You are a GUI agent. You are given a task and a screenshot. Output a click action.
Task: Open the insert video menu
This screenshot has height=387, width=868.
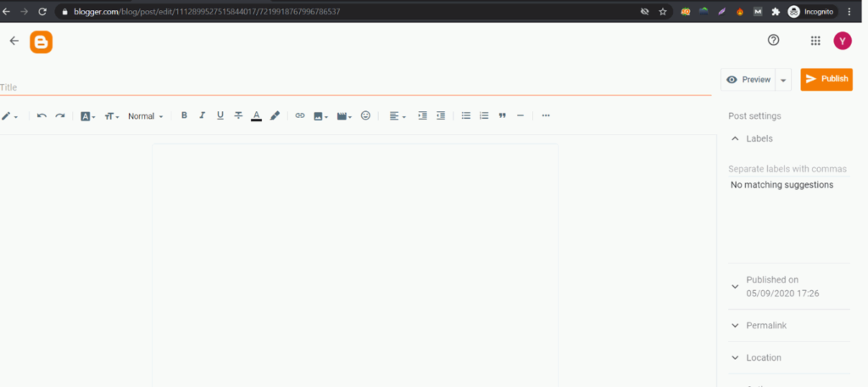point(344,116)
